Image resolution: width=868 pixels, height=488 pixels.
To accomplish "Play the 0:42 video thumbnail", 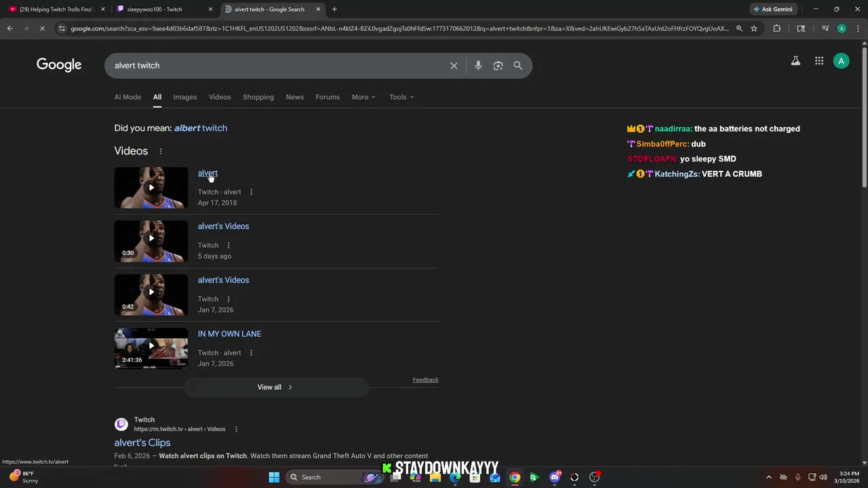I will [151, 295].
